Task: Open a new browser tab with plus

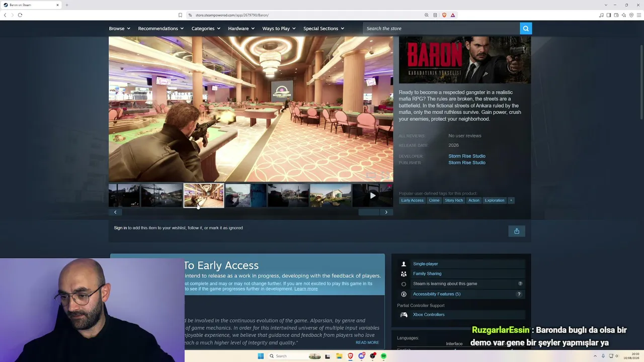Action: [66, 5]
